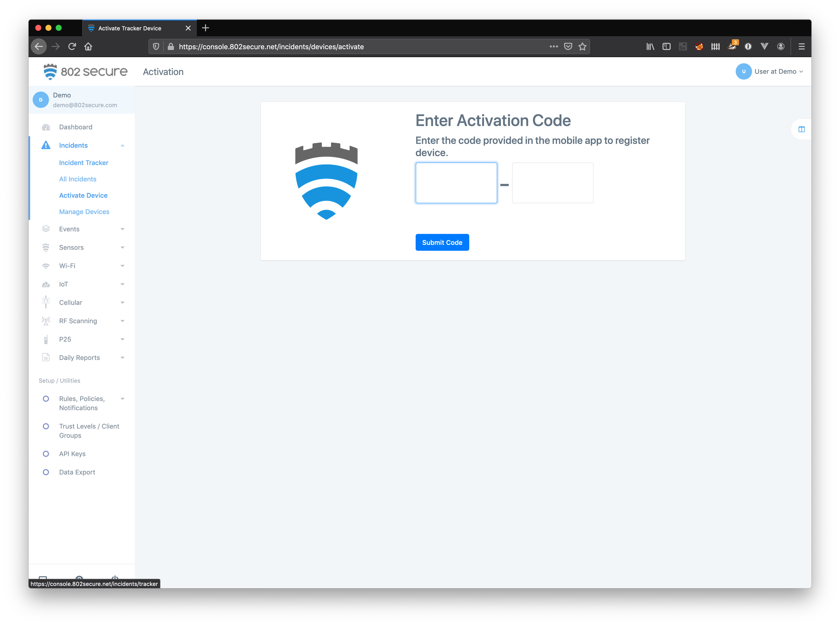Expand the Events menu arrow
The width and height of the screenshot is (840, 626).
(122, 229)
